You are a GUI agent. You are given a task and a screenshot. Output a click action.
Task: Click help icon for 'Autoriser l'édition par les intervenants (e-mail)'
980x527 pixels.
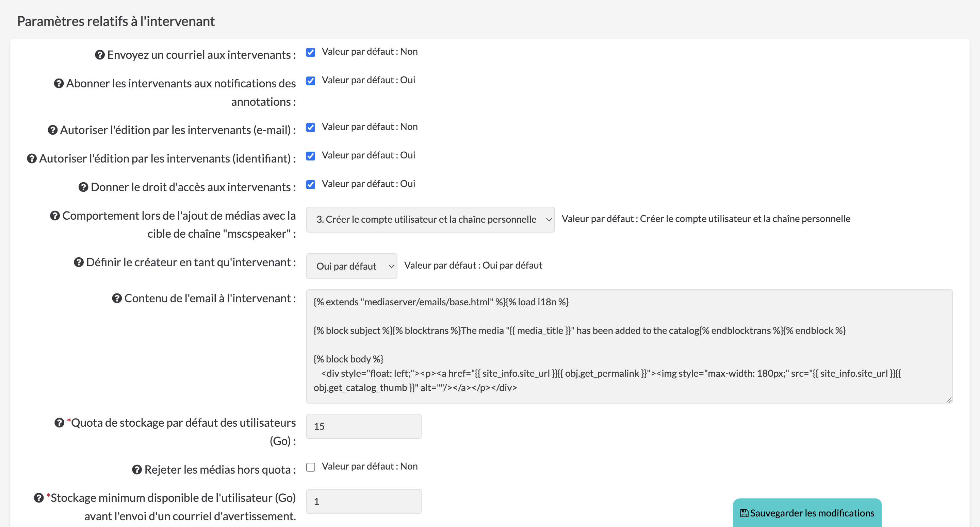[x=52, y=130]
